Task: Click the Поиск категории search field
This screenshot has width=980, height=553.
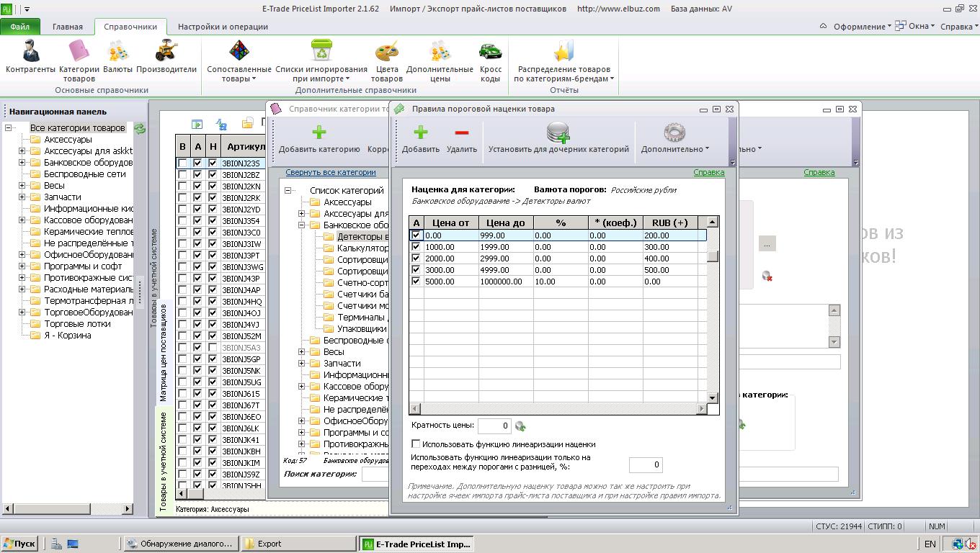Action: coord(375,475)
